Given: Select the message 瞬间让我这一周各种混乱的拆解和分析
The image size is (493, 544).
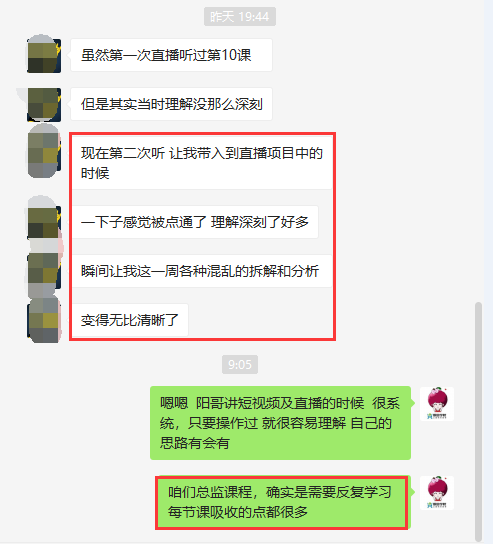Looking at the screenshot, I should point(202,271).
